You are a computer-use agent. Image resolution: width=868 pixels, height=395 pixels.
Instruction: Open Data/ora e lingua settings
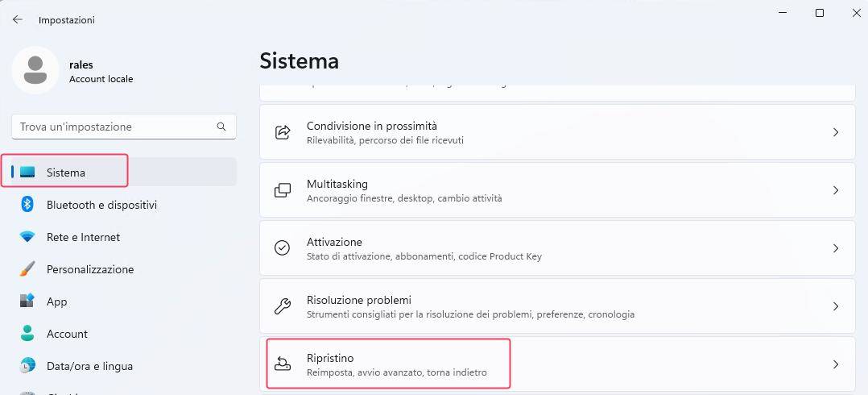[x=89, y=366]
